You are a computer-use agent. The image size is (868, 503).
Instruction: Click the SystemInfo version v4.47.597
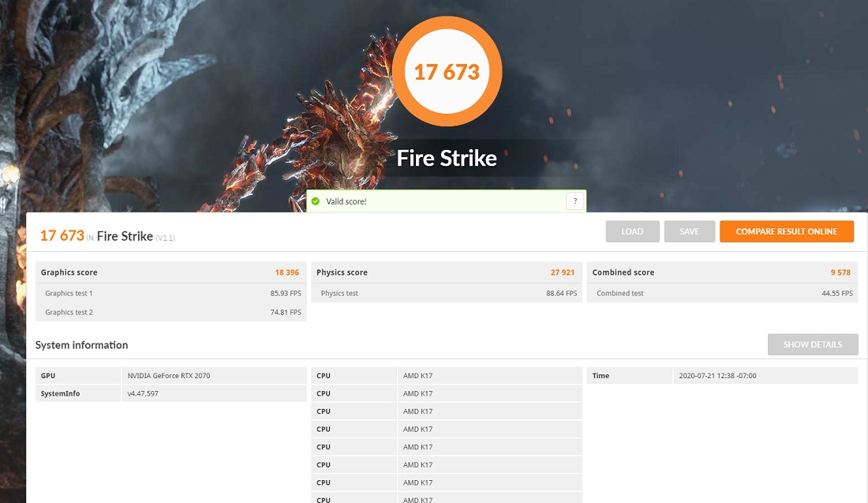(x=143, y=393)
